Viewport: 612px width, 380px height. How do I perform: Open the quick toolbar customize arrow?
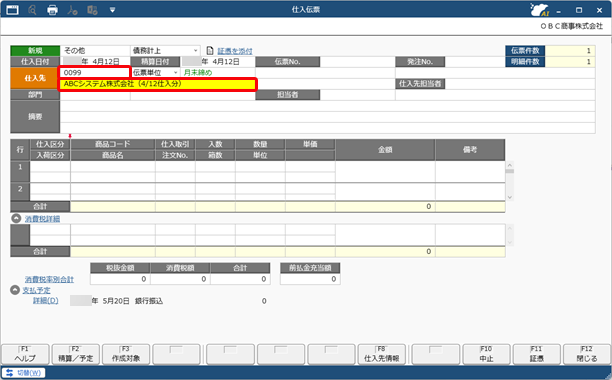click(112, 10)
